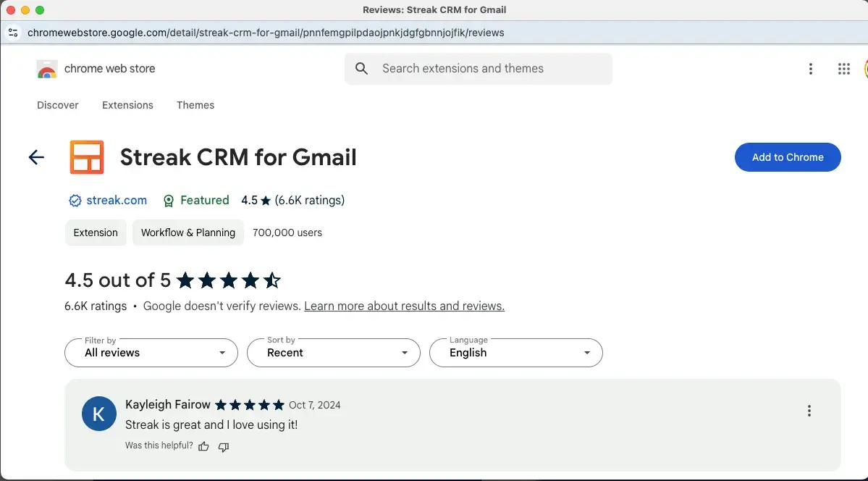The width and height of the screenshot is (868, 481).
Task: Click the verified badge beside streak.com
Action: coord(75,201)
